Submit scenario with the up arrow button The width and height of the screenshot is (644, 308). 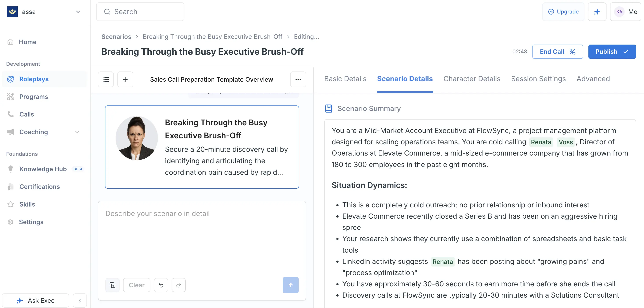click(290, 285)
